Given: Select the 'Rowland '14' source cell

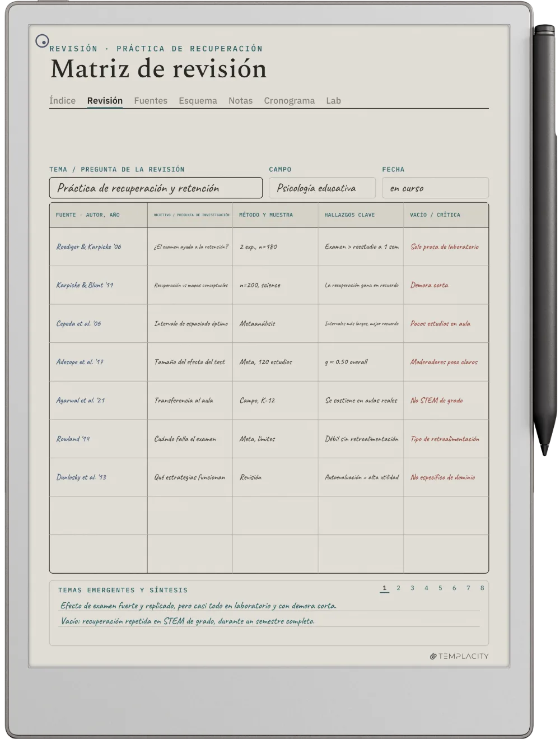Looking at the screenshot, I should coord(99,439).
